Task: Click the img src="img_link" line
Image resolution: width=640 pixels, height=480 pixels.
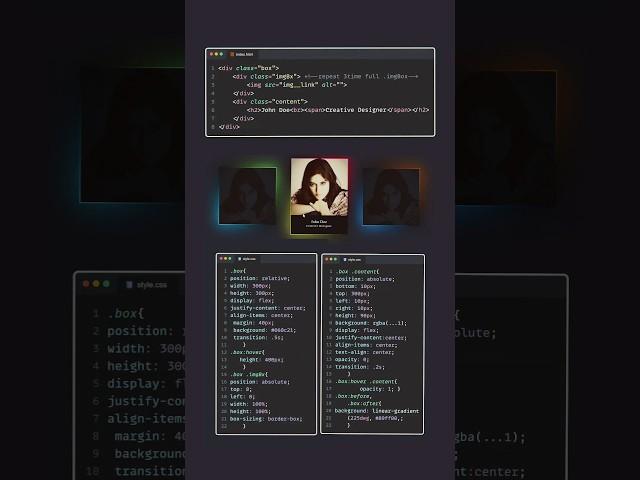Action: (x=297, y=85)
